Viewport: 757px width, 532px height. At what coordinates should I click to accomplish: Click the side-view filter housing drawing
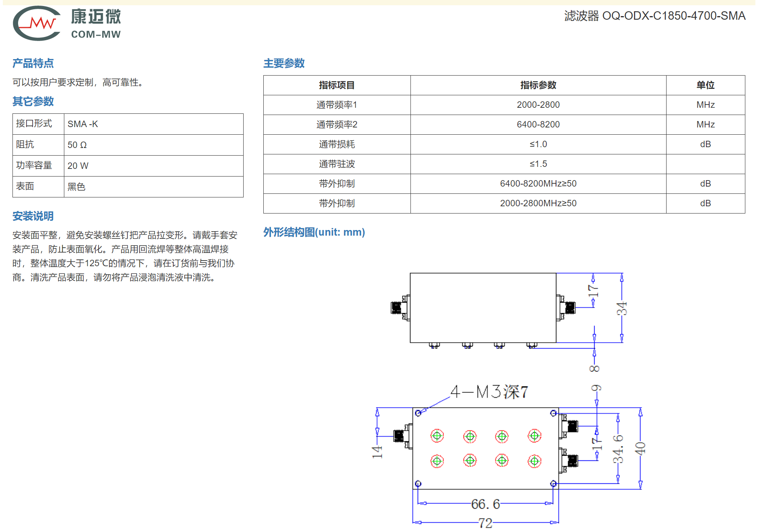tap(483, 308)
